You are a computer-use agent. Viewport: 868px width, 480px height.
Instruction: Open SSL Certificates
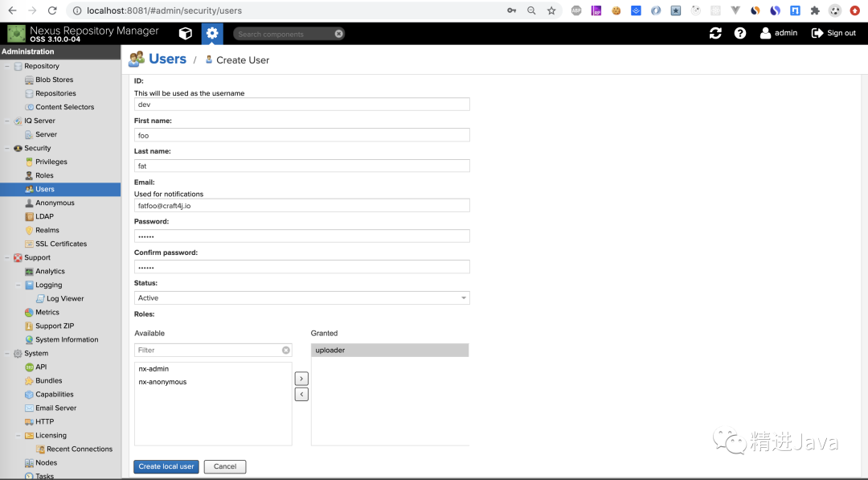point(61,244)
